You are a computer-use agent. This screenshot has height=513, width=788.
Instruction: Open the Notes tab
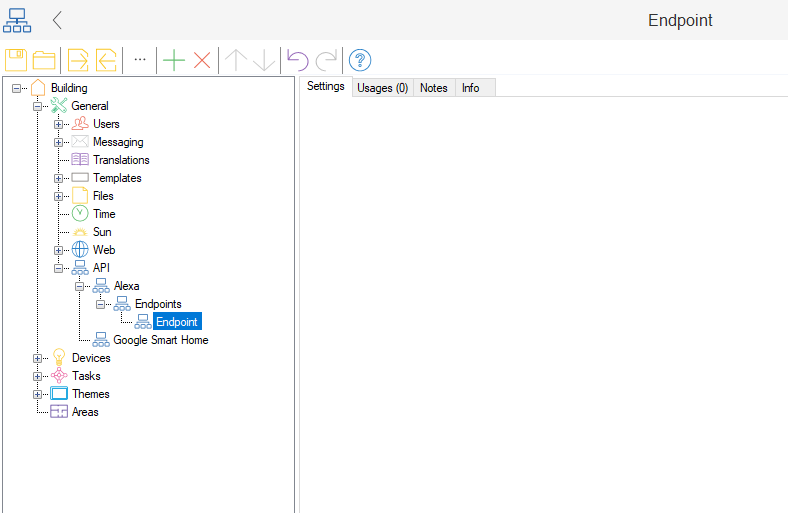[x=434, y=88]
